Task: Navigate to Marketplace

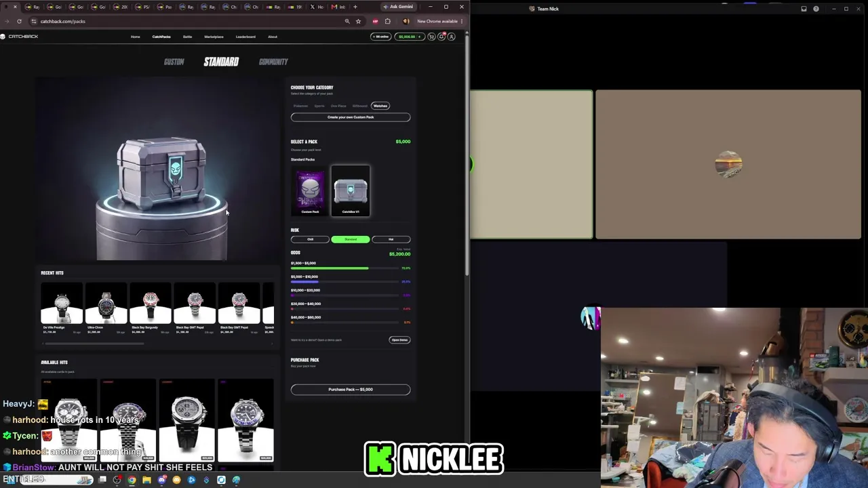Action: (x=214, y=37)
